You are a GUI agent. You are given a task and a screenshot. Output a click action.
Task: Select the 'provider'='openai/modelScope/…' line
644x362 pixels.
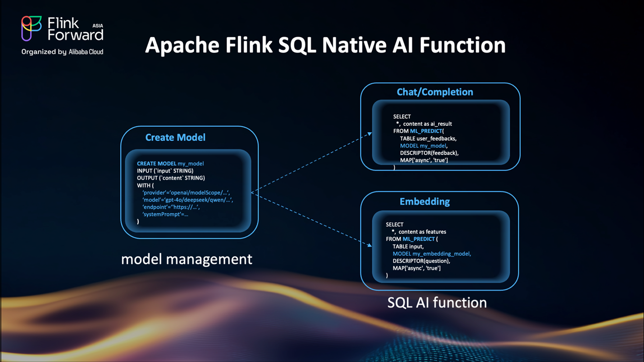186,193
